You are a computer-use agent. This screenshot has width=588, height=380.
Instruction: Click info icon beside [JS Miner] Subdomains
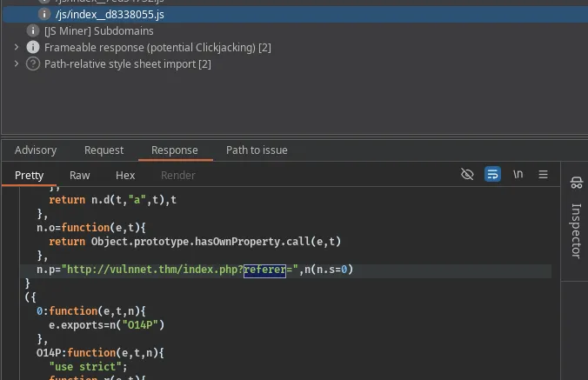(x=33, y=30)
